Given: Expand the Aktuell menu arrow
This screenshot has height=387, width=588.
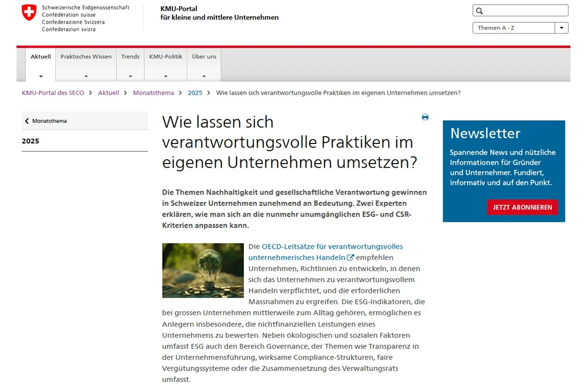Looking at the screenshot, I should [41, 76].
